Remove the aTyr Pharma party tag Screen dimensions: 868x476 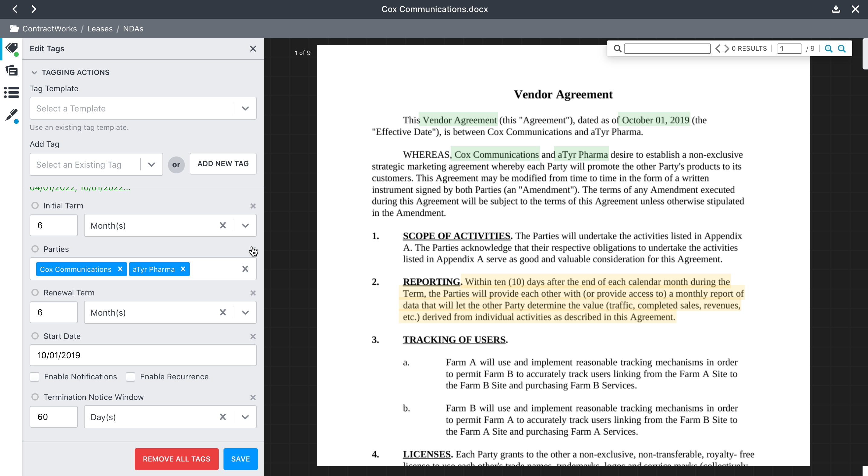point(183,269)
